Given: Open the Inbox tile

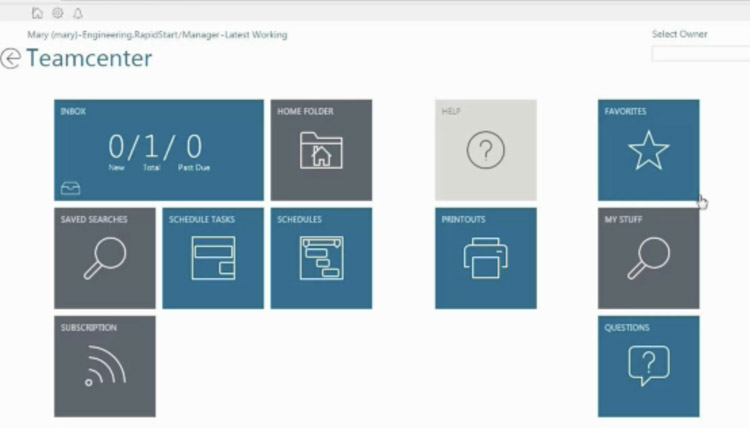Looking at the screenshot, I should (x=158, y=150).
